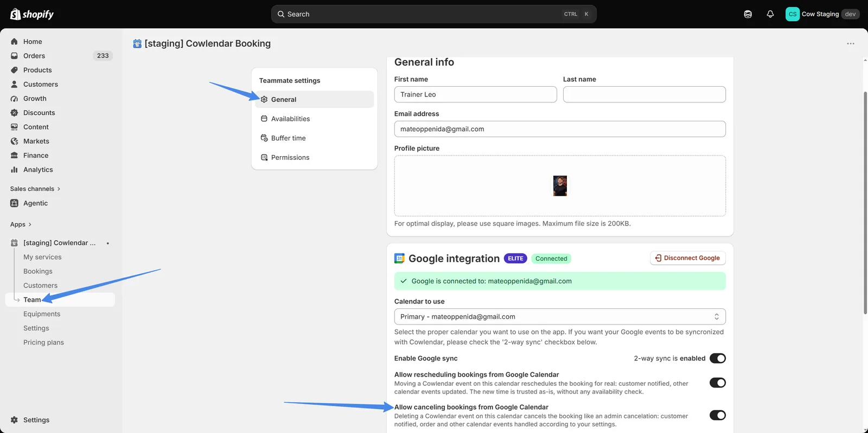Open the Sidekick assistant icon
Viewport: 868px width, 433px height.
pyautogui.click(x=748, y=14)
